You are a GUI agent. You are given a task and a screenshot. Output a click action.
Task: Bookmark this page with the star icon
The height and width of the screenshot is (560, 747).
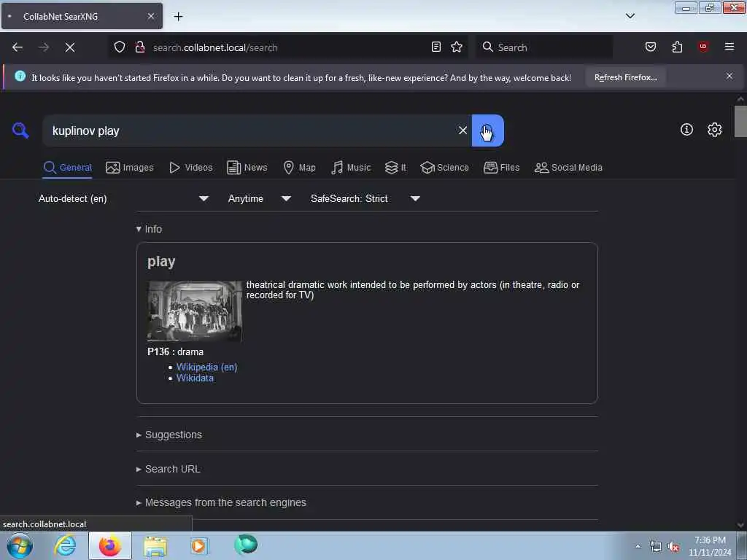pyautogui.click(x=457, y=47)
